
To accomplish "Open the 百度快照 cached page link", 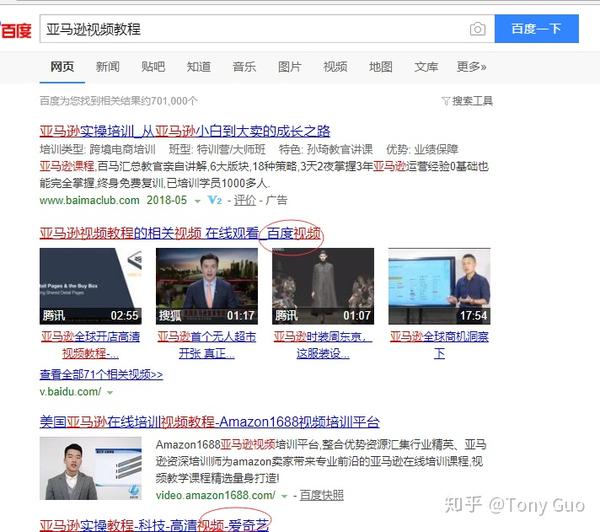I will pyautogui.click(x=321, y=495).
